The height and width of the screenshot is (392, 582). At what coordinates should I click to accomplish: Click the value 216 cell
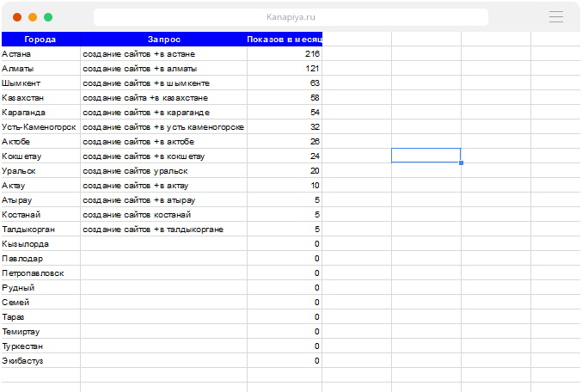(x=284, y=54)
